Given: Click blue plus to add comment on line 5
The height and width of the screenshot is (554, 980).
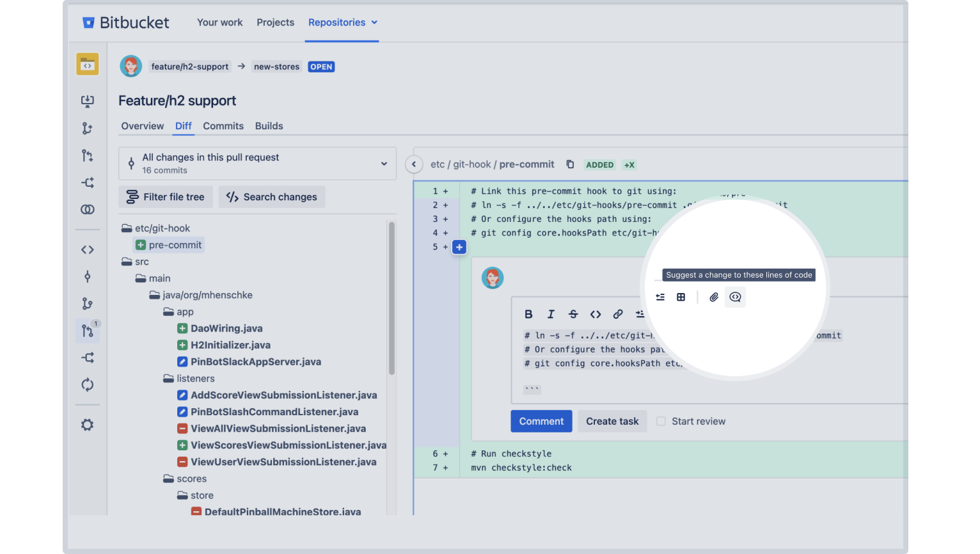Looking at the screenshot, I should coord(459,247).
